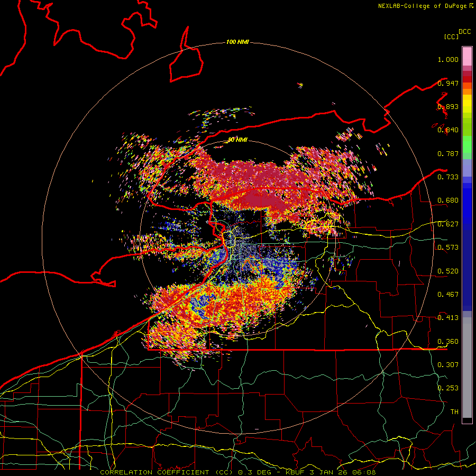Click the 50 NMI range ring label
The height and width of the screenshot is (476, 476).
point(237,140)
